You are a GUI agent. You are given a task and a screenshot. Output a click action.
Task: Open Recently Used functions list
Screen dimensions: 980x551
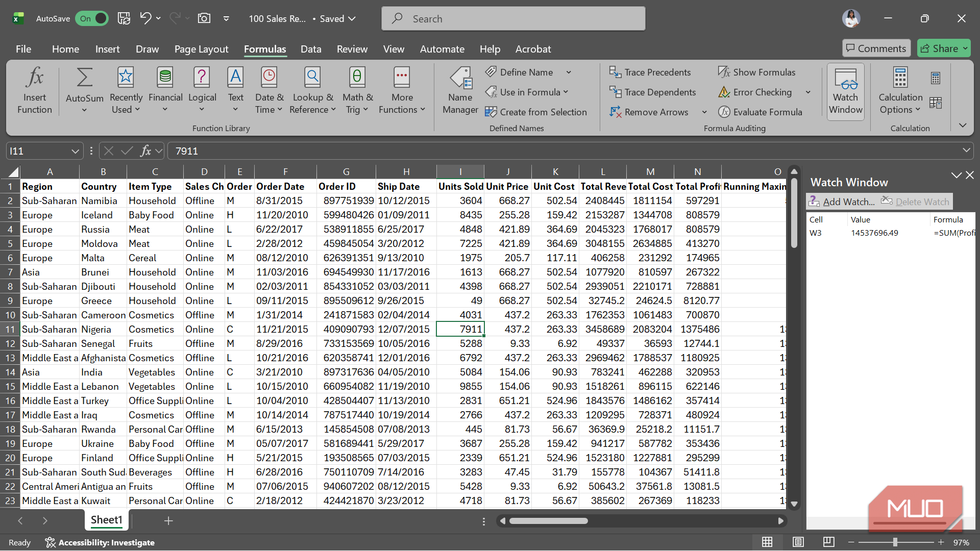pyautogui.click(x=126, y=91)
